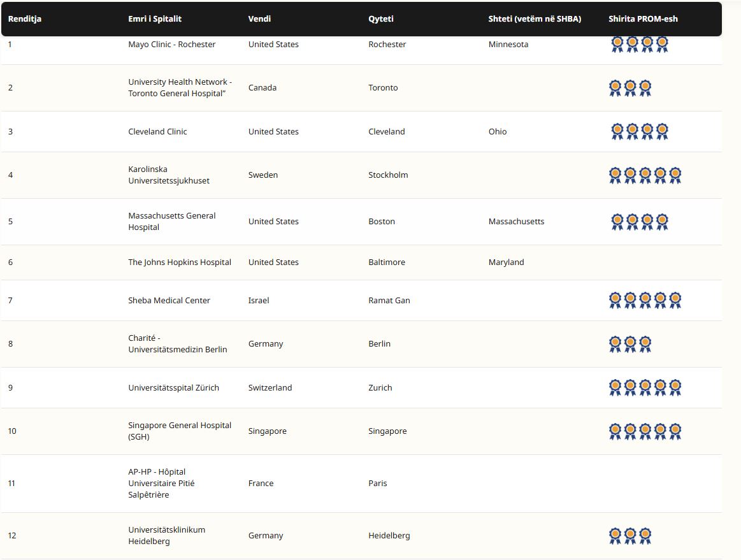Screen dimensions: 741x560
Task: Click last ribbon in Cleveland Clinic row
Action: [662, 131]
